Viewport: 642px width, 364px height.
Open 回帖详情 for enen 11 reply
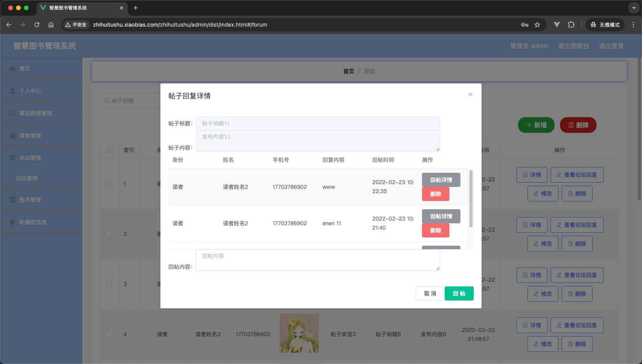pyautogui.click(x=441, y=216)
